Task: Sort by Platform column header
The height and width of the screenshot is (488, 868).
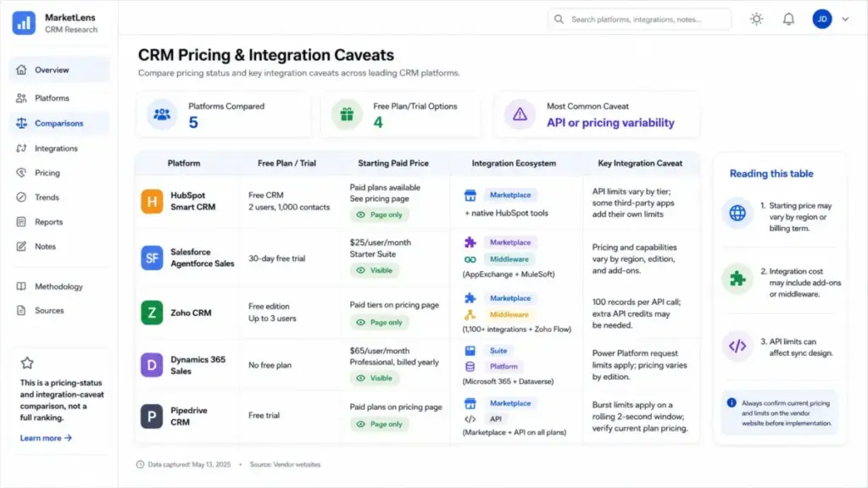Action: pos(184,164)
